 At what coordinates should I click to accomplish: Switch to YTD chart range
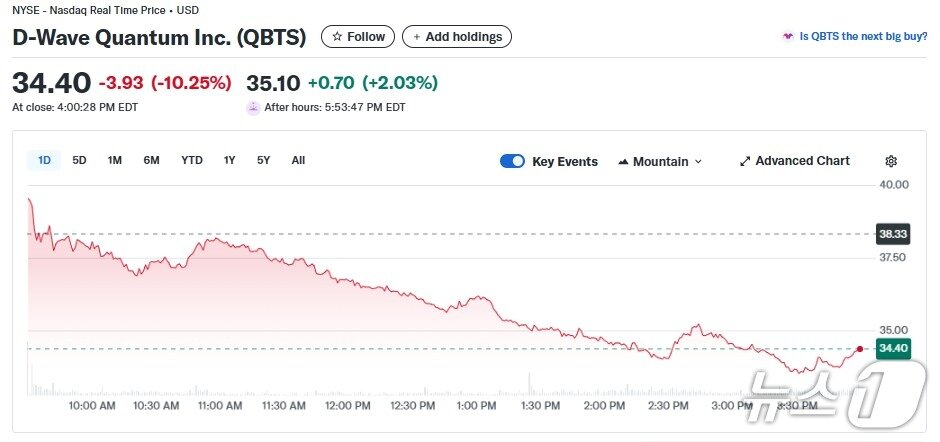[x=192, y=160]
